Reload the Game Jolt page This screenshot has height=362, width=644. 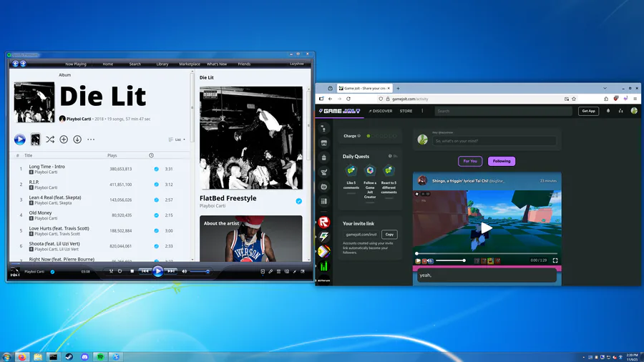(348, 99)
